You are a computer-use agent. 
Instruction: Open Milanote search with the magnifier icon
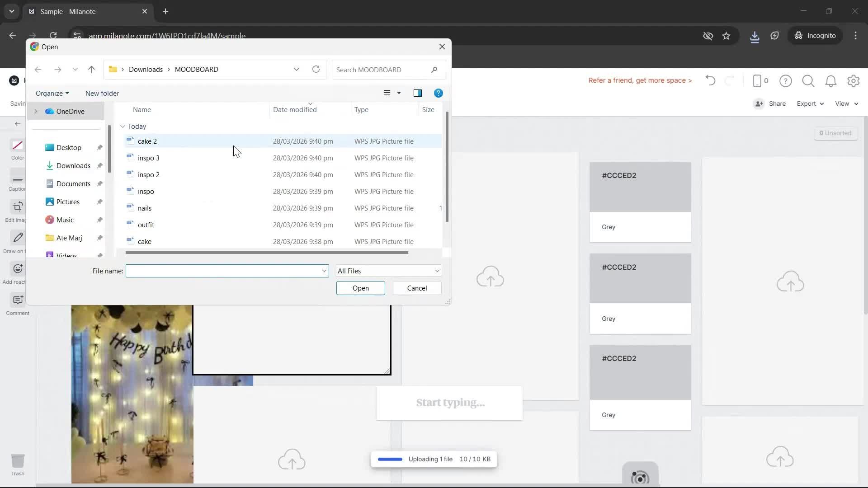pos(808,81)
